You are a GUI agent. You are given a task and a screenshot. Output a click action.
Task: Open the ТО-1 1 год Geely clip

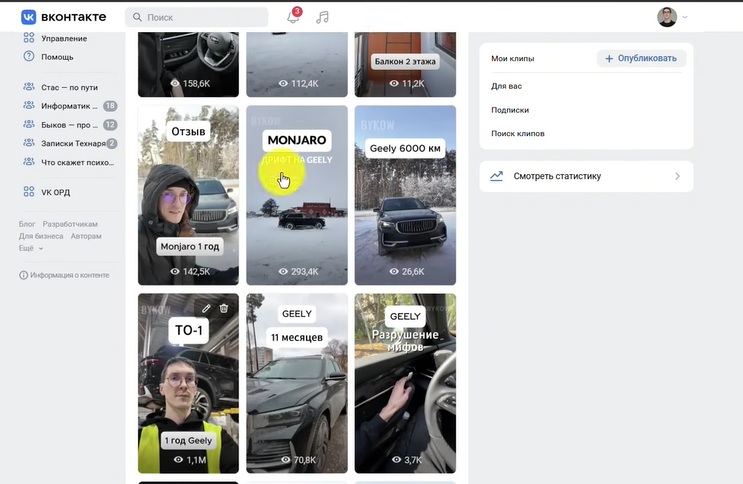click(188, 383)
